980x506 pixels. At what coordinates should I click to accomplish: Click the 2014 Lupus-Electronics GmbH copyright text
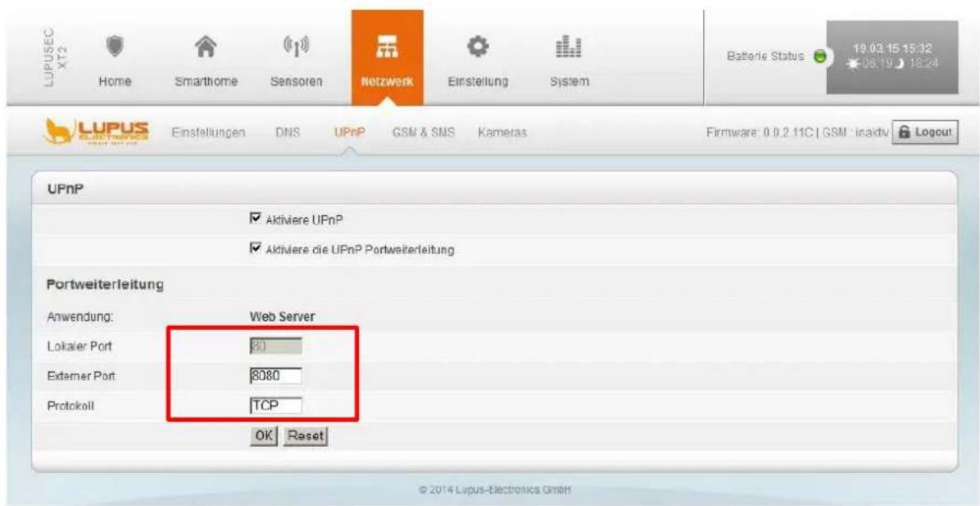point(493,489)
